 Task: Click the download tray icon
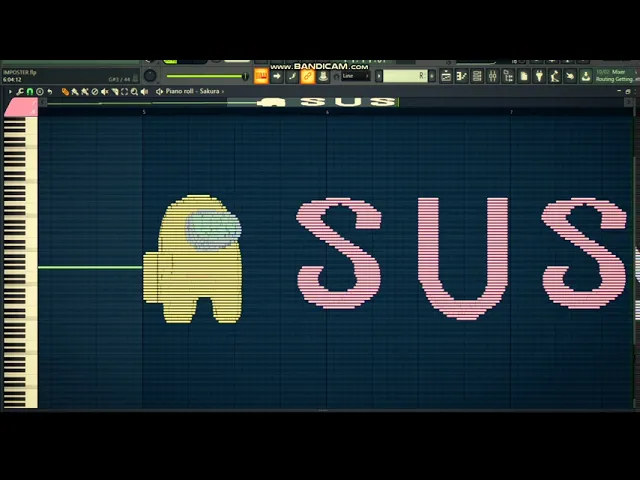tap(586, 76)
